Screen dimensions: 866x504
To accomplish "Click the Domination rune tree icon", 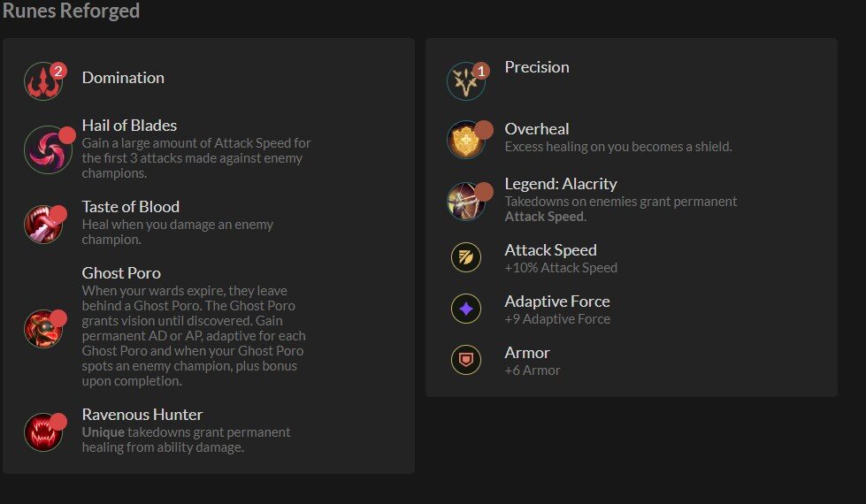I will pyautogui.click(x=44, y=81).
